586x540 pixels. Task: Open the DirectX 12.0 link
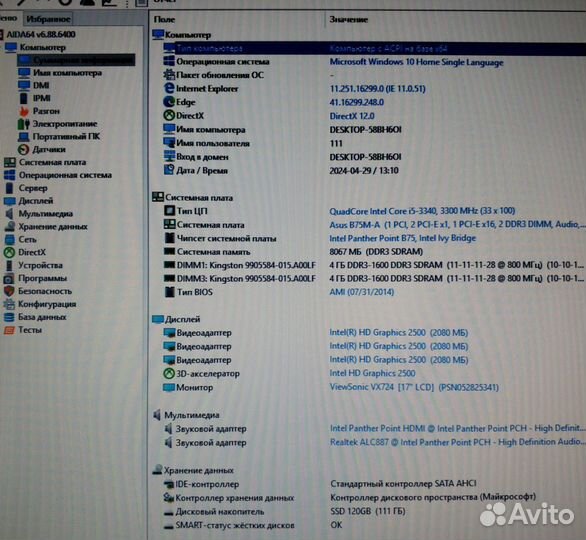click(352, 116)
